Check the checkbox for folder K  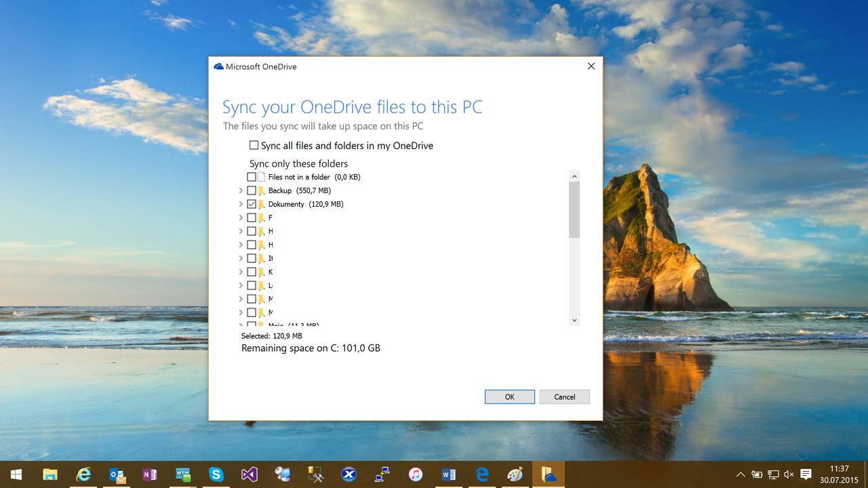(x=252, y=272)
